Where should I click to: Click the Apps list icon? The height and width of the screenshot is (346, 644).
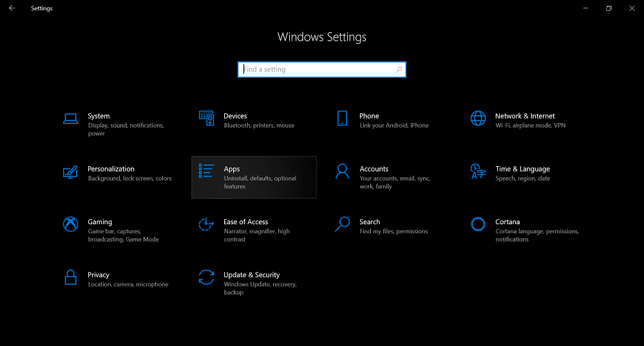206,171
